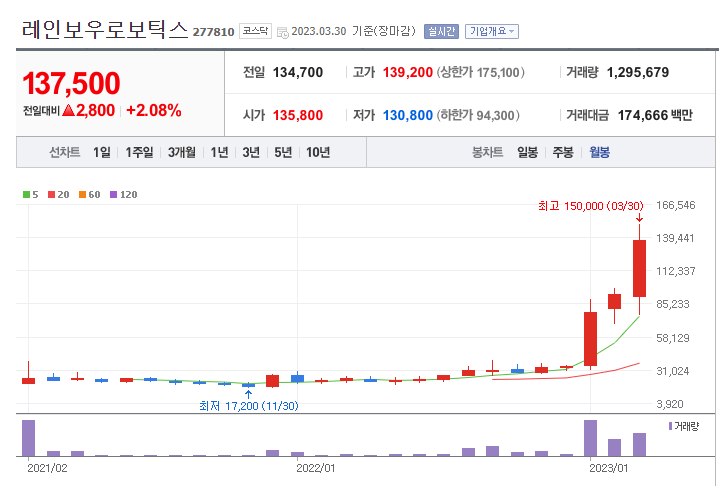Image resolution: width=719 pixels, height=486 pixels.
Task: Click the first volume bar at 2021/02
Action: click(x=28, y=438)
